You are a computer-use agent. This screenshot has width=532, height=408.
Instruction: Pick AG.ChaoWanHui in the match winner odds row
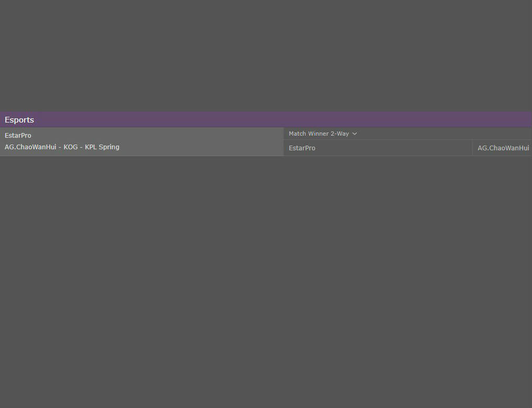[503, 148]
